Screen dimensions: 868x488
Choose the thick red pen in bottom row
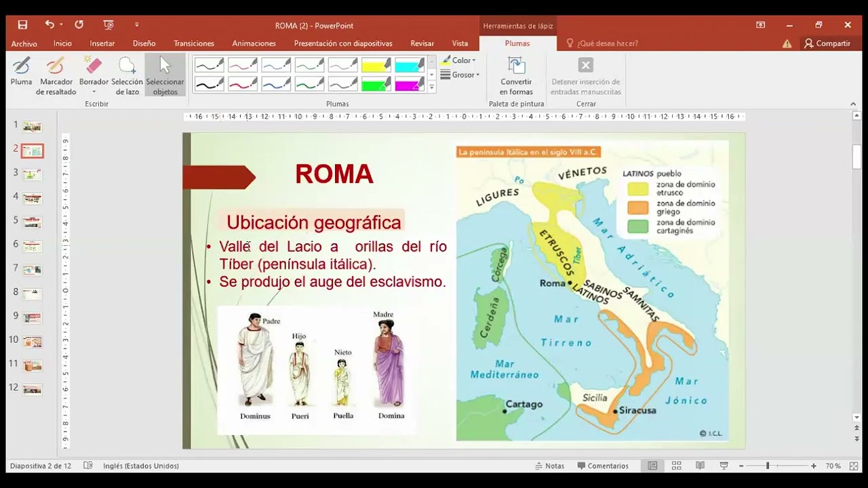[x=243, y=84]
